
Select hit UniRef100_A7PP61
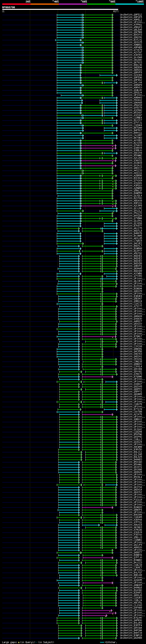click(x=131, y=25)
